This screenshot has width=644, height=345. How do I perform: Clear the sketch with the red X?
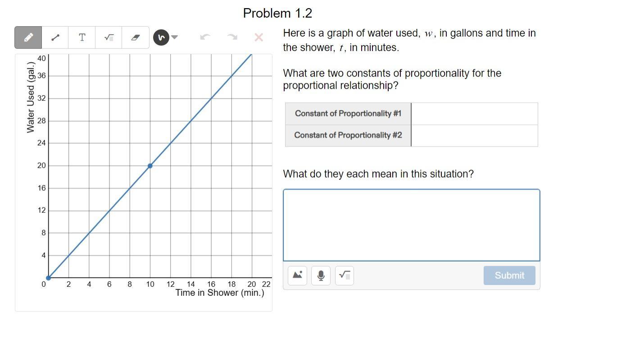pos(259,37)
